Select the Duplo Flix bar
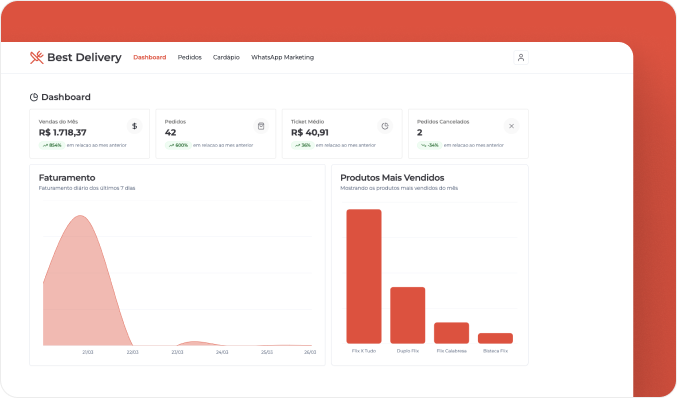Image resolution: width=677 pixels, height=398 pixels. coord(408,315)
